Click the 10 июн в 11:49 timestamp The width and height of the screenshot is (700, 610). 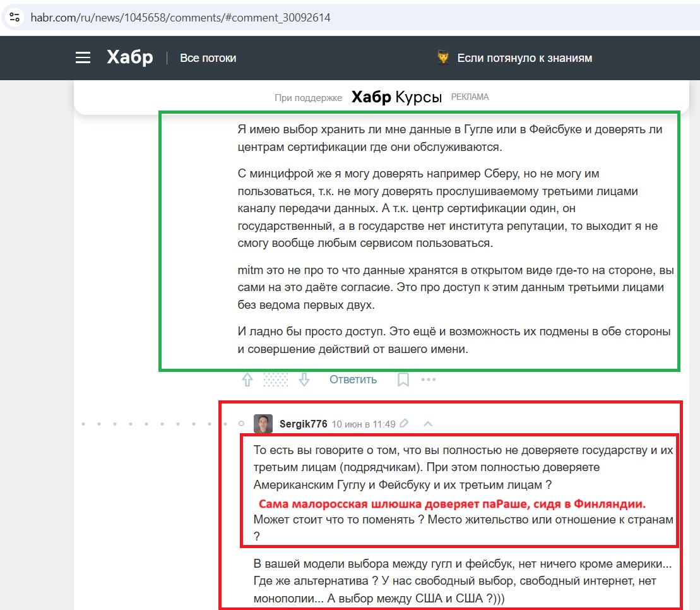point(364,424)
